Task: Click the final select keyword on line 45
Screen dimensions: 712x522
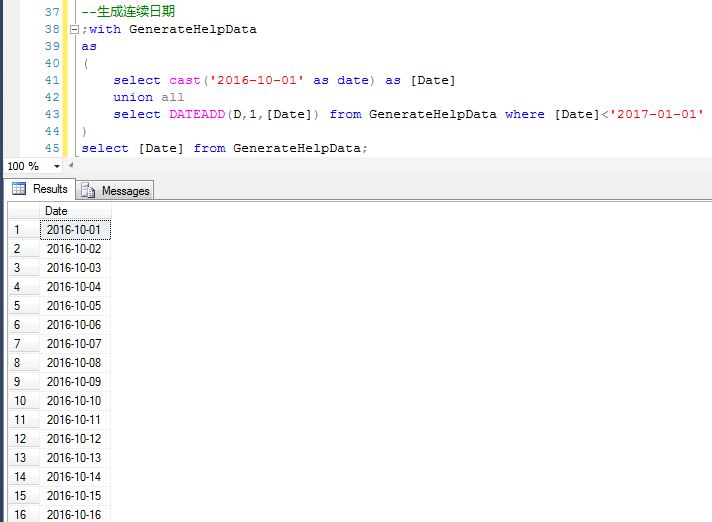Action: [105, 148]
